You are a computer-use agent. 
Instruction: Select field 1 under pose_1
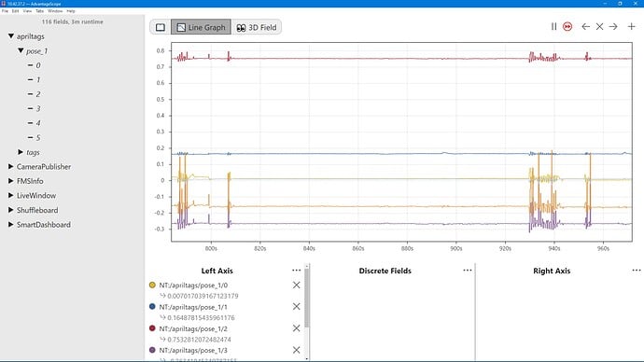(x=37, y=80)
